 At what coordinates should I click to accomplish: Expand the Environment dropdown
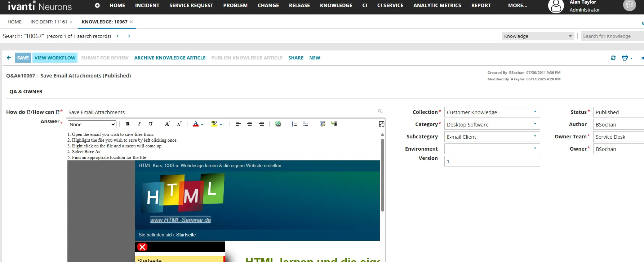pos(535,148)
